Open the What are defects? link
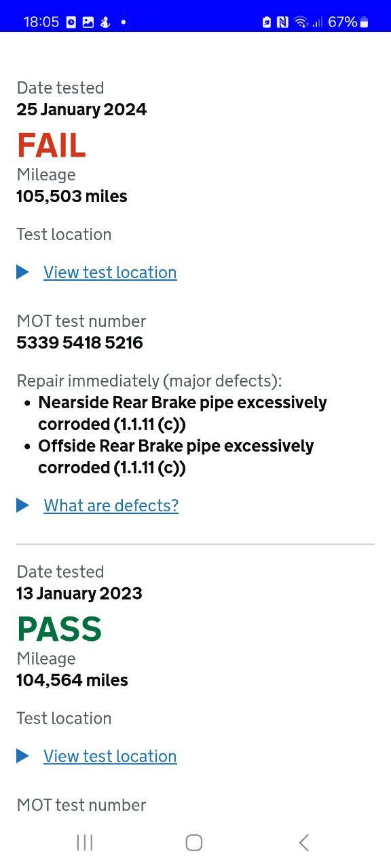 coord(111,505)
